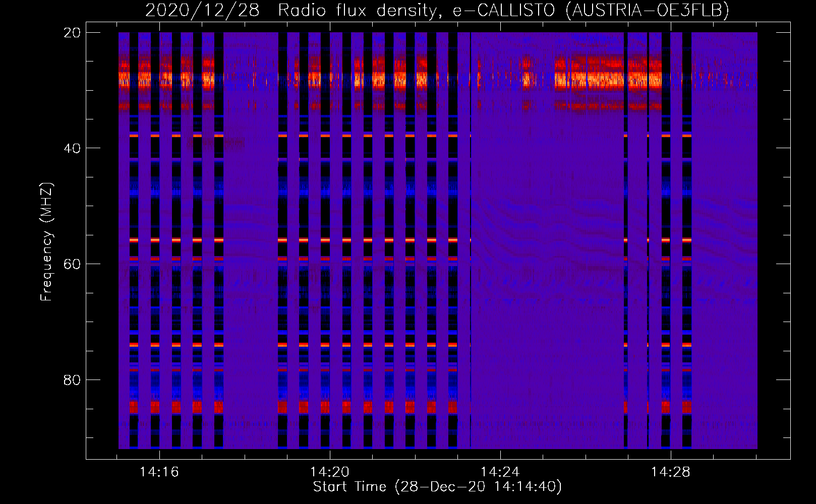Screen dimensions: 816x504
Task: Click the frequency label 40
Action: 72,148
